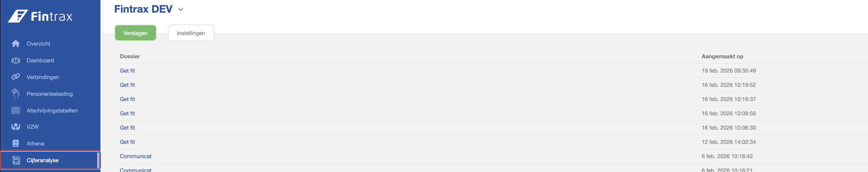This screenshot has height=172, width=868.
Task: Click the Cijferanalyse report icon
Action: 16,160
